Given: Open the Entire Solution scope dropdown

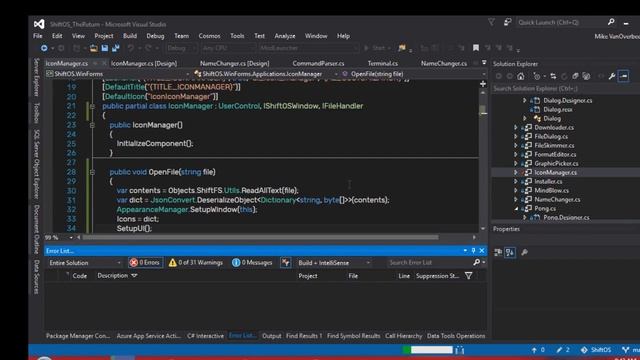Looking at the screenshot, I should pyautogui.click(x=84, y=263).
